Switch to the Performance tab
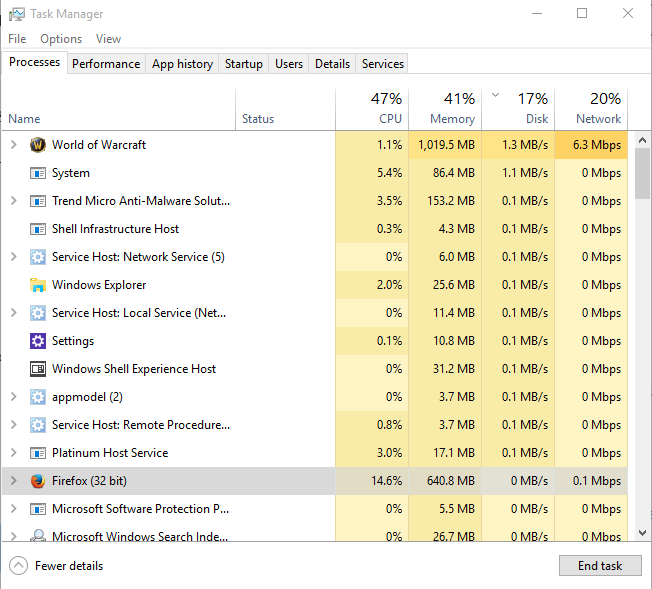The height and width of the screenshot is (589, 652). 106,64
